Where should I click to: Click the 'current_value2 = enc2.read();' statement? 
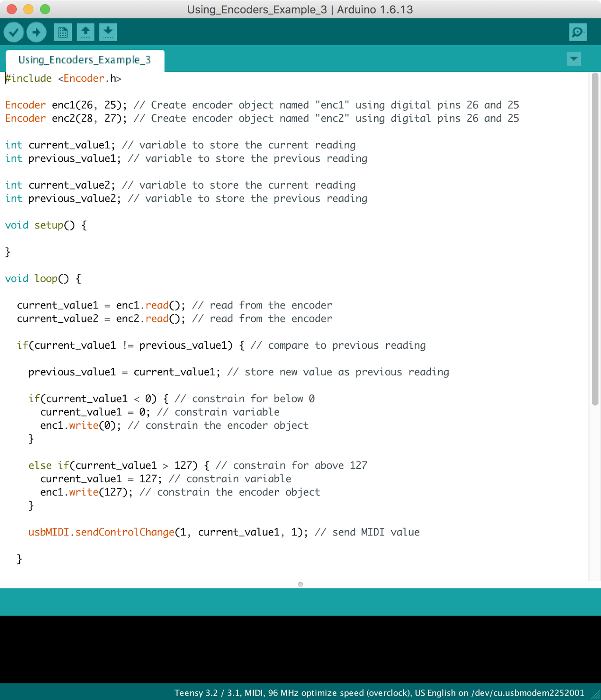coord(101,318)
